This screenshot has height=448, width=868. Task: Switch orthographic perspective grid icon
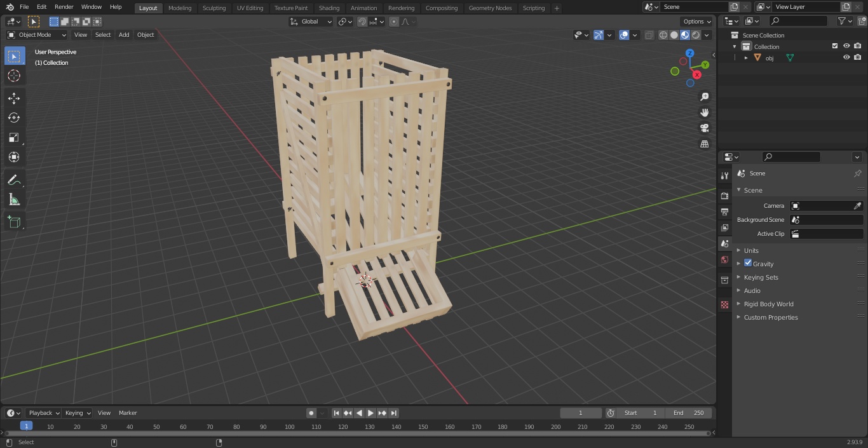(705, 144)
